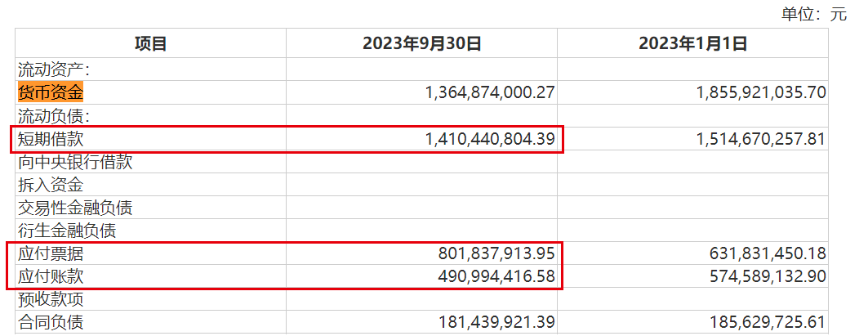The height and width of the screenshot is (336, 868).
Task: Click the value 1,364,874,000.27
Action: click(490, 93)
